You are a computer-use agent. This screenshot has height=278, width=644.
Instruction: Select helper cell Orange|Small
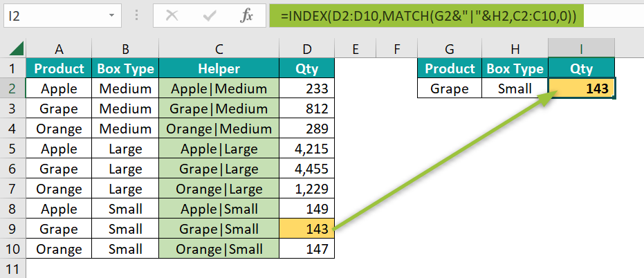pos(219,249)
